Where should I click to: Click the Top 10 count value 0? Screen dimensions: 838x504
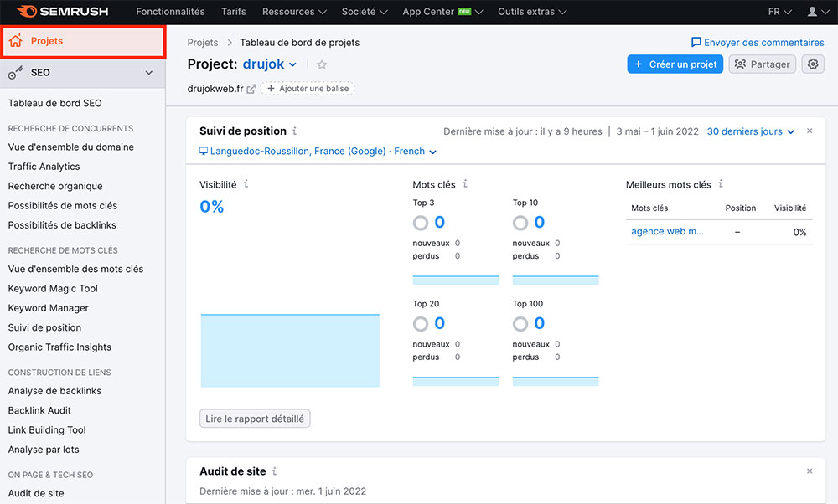(x=539, y=222)
